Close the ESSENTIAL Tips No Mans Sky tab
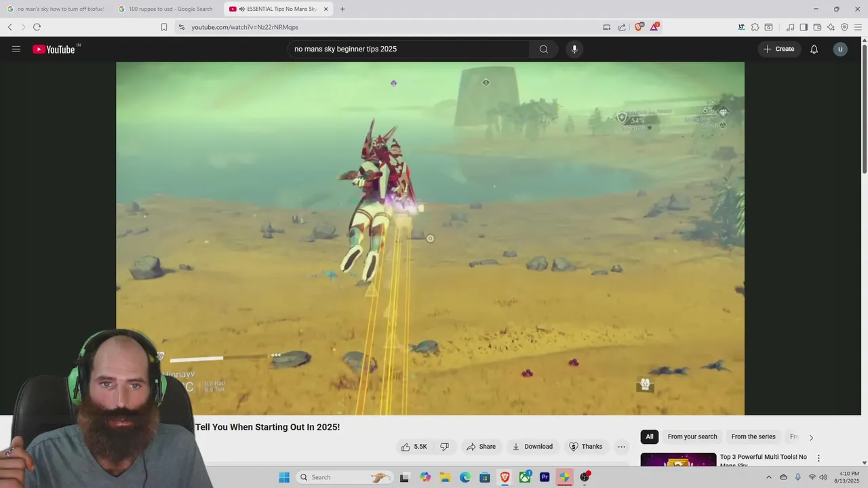868x488 pixels. (x=326, y=9)
